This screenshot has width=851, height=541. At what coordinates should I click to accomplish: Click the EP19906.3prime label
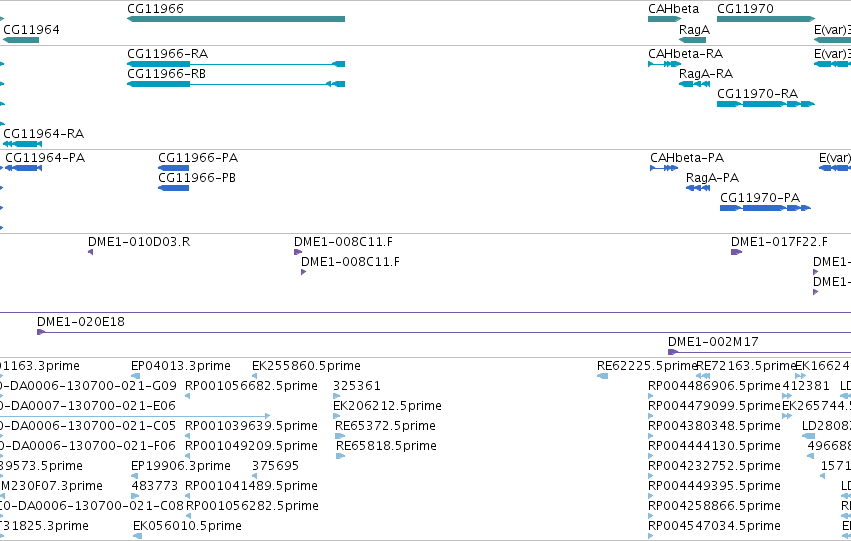(x=181, y=466)
